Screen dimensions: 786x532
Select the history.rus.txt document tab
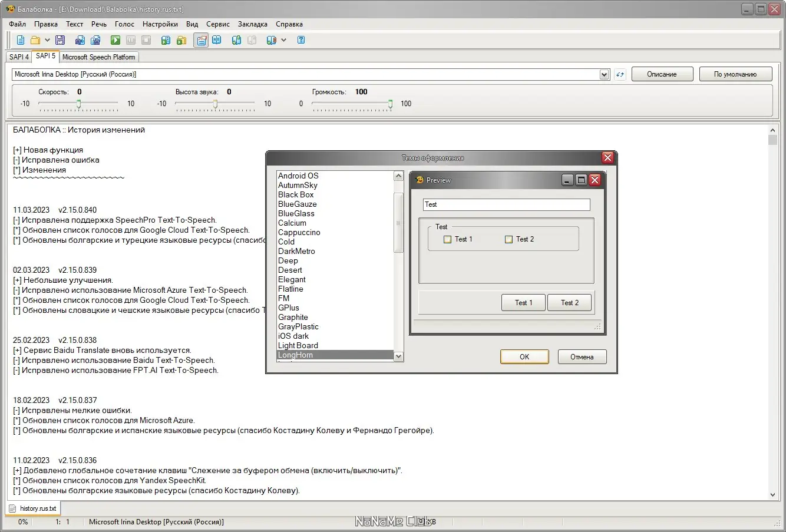click(x=34, y=508)
